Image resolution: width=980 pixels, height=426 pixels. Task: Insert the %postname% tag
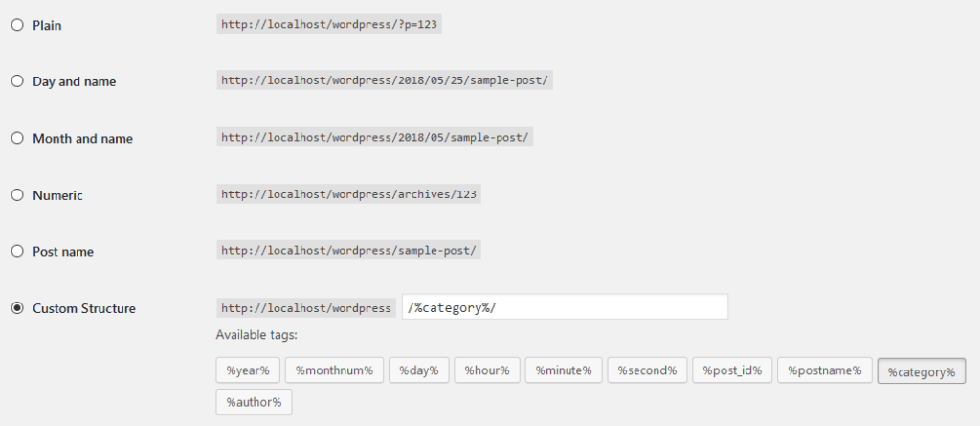[824, 370]
